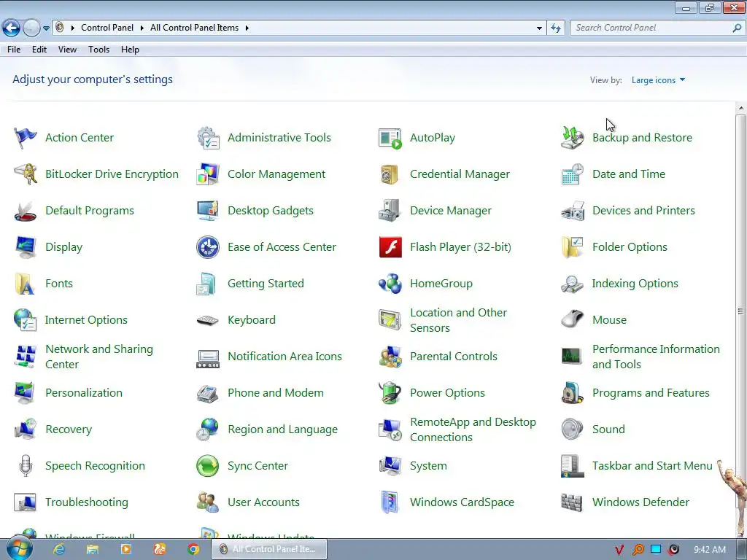This screenshot has height=560, width=747.
Task: Open the address bar history dropdown arrow
Action: pos(539,28)
